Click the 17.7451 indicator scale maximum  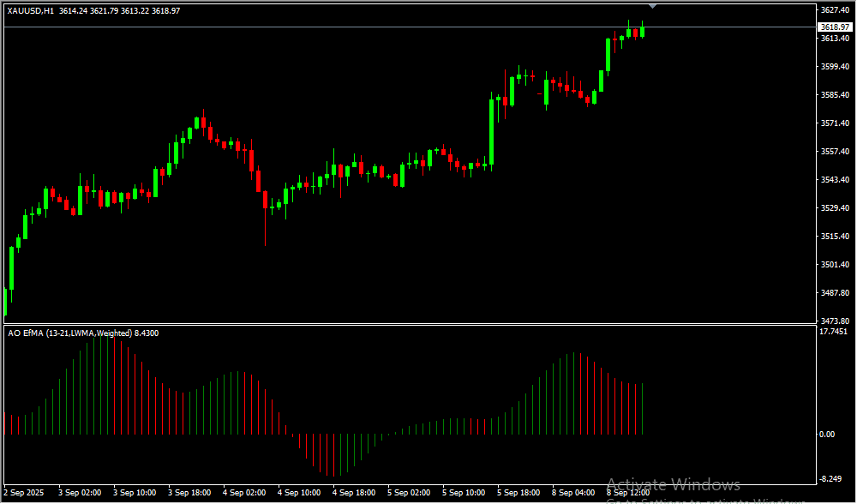click(834, 332)
